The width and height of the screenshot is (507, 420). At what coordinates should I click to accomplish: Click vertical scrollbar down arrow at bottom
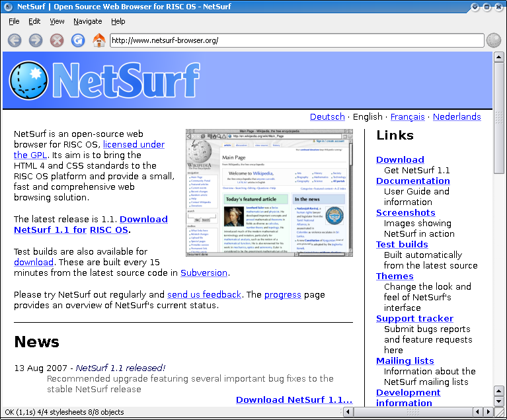(498, 401)
